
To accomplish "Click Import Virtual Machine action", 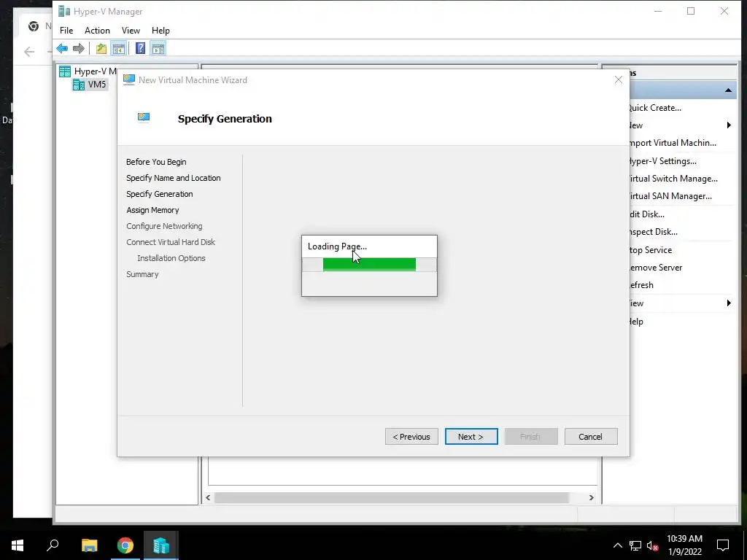I will point(672,143).
